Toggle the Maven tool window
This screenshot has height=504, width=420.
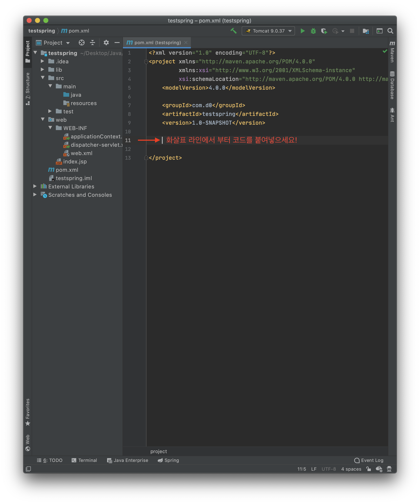(x=392, y=52)
